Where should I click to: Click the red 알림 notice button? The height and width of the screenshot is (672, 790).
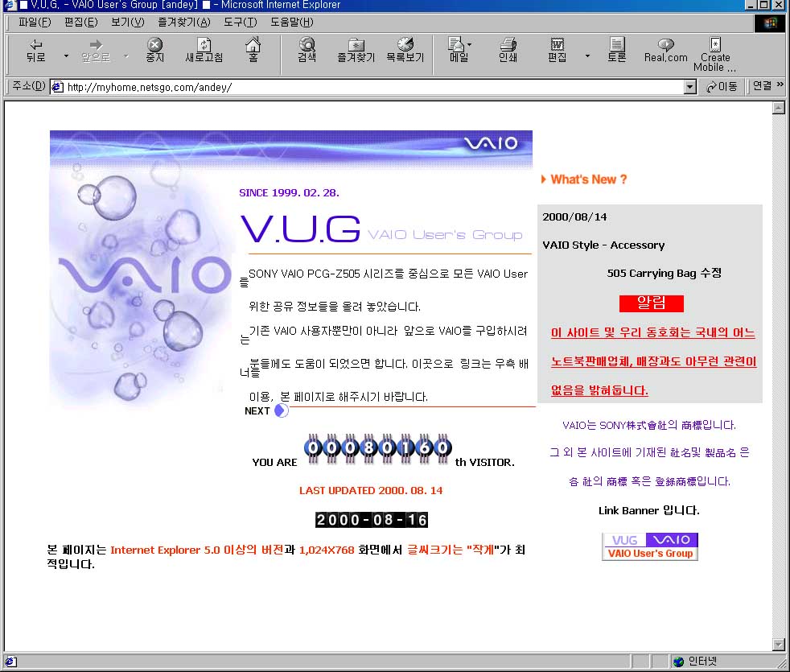pos(651,303)
